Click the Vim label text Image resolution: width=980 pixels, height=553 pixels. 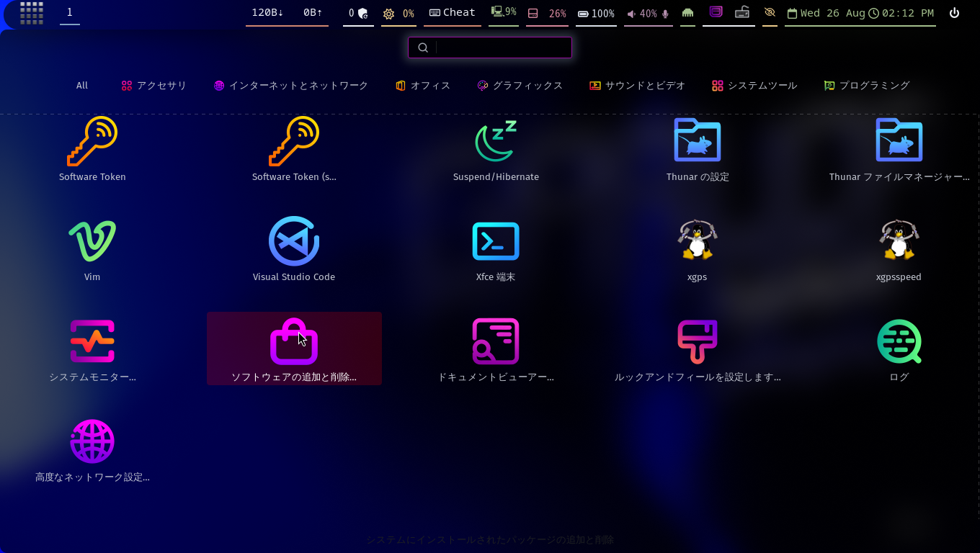92,277
